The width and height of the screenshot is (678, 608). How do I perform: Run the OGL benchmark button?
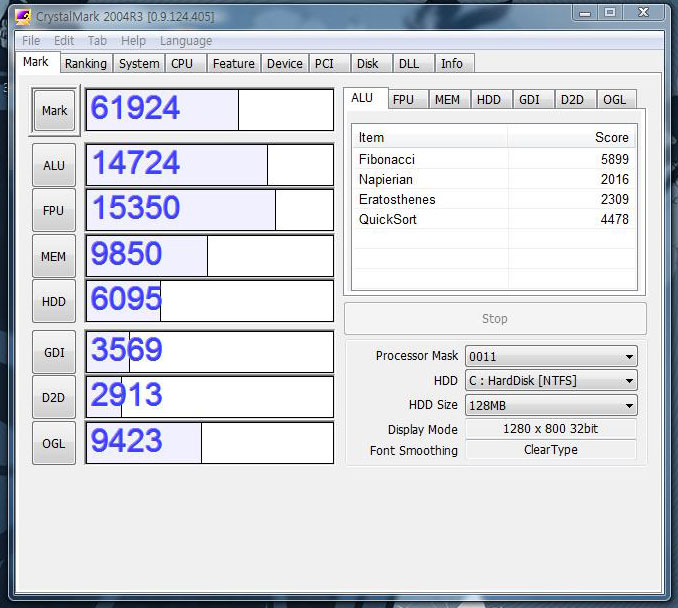click(54, 443)
